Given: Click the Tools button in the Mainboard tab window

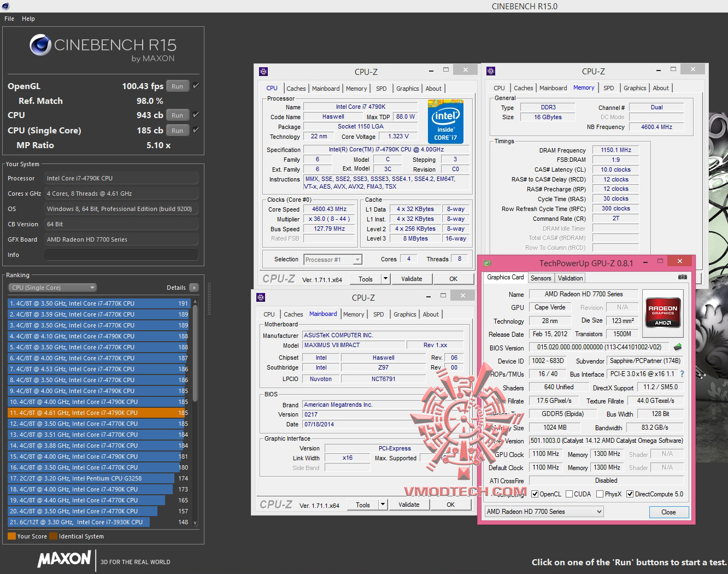Looking at the screenshot, I should [363, 505].
